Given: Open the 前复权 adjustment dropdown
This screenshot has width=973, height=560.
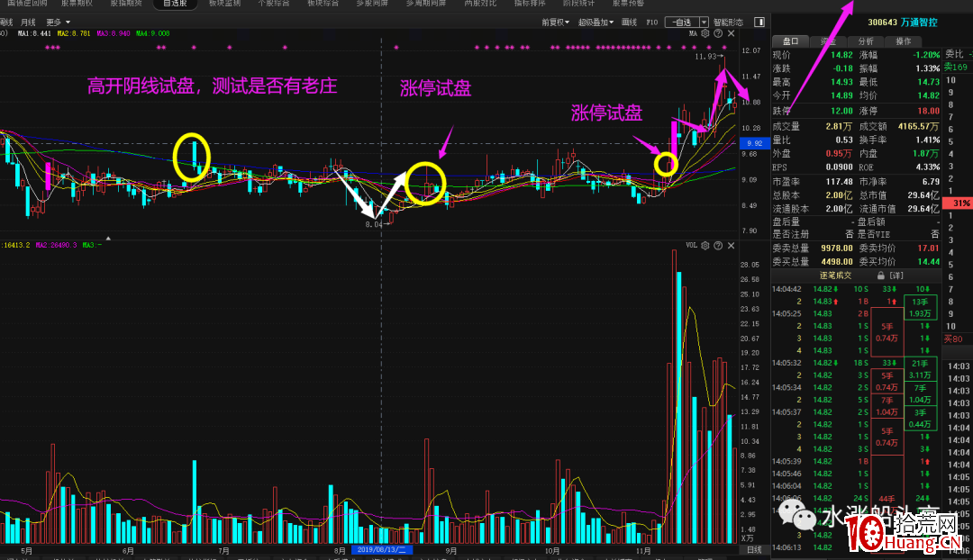Looking at the screenshot, I should click(555, 23).
